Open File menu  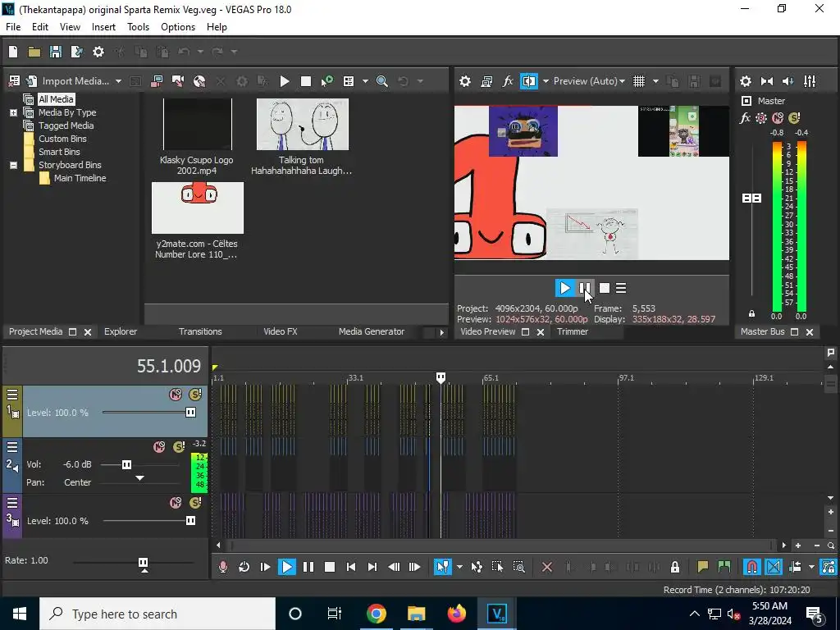coord(13,27)
